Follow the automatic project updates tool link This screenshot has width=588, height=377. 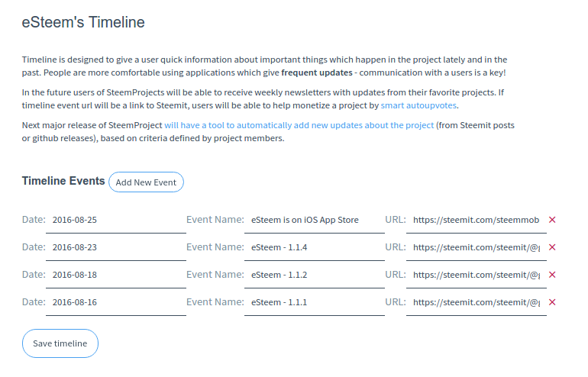click(299, 125)
